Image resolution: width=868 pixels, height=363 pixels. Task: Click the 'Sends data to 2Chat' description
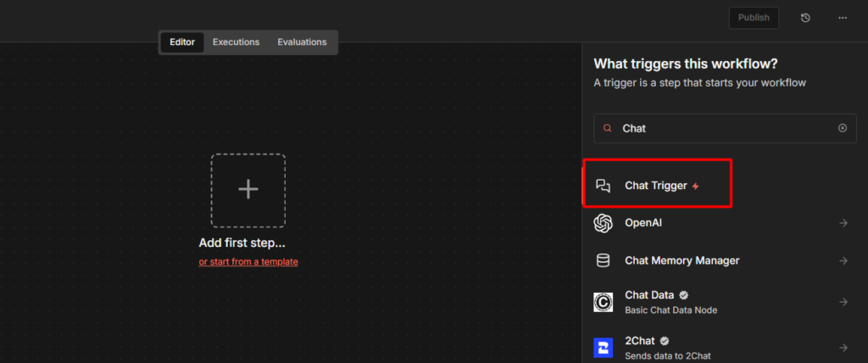tap(668, 356)
